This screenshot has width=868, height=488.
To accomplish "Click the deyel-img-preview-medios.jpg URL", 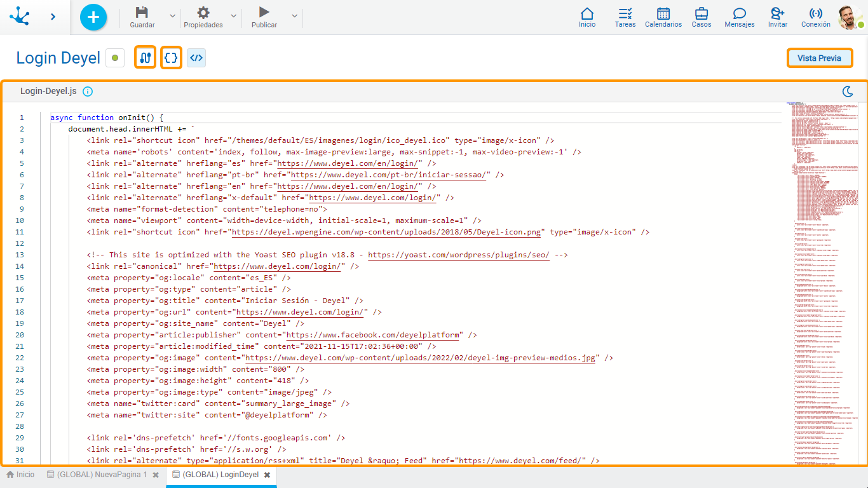I will 421,358.
